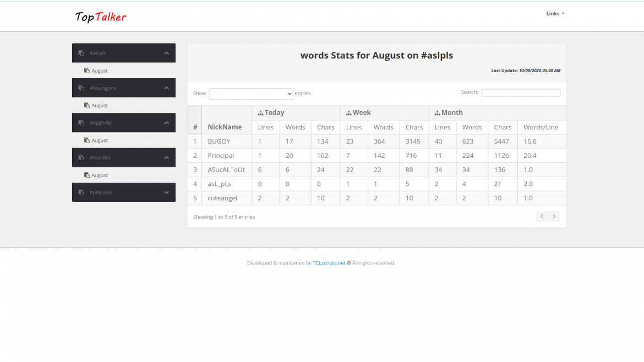Open August under #egghelp
The height and width of the screenshot is (362, 644).
pos(100,140)
